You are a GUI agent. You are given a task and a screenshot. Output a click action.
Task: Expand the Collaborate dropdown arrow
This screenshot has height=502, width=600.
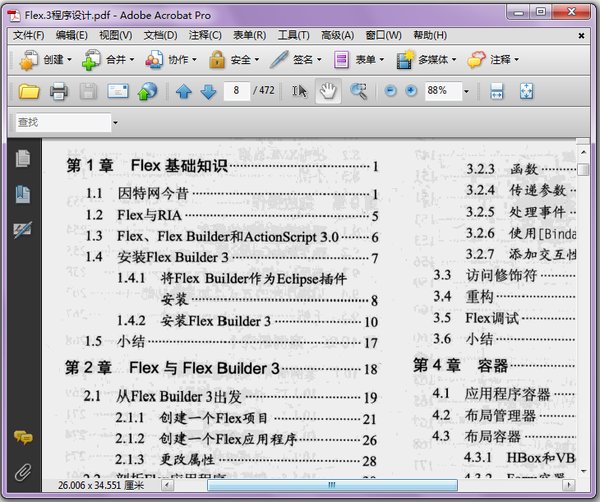(194, 60)
